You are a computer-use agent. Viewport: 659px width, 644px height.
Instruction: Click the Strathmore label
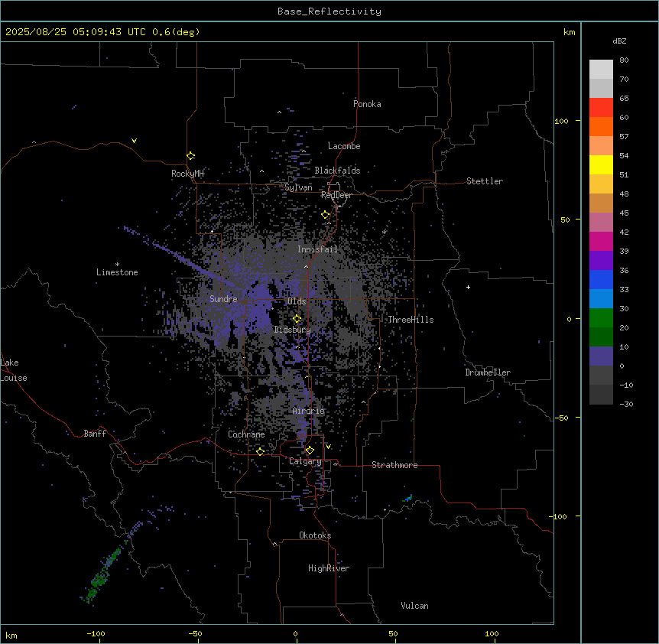[394, 465]
